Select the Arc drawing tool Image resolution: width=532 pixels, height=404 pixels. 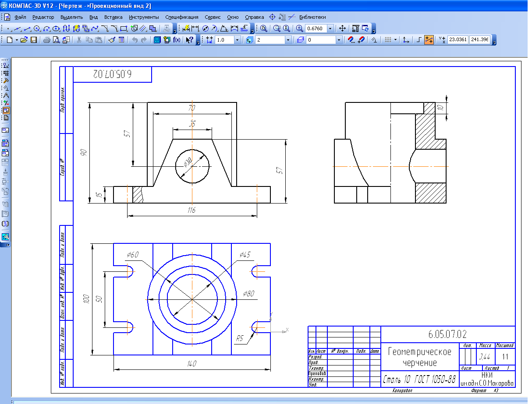[46, 29]
